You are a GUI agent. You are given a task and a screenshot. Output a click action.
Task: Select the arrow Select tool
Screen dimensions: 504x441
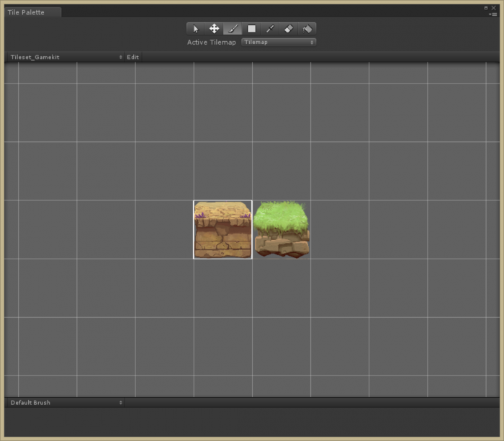point(195,29)
